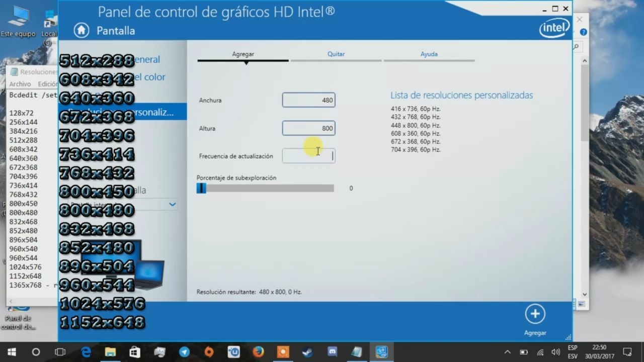Close the background window behind Intel panel
This screenshot has width=644, height=362.
(x=580, y=19)
